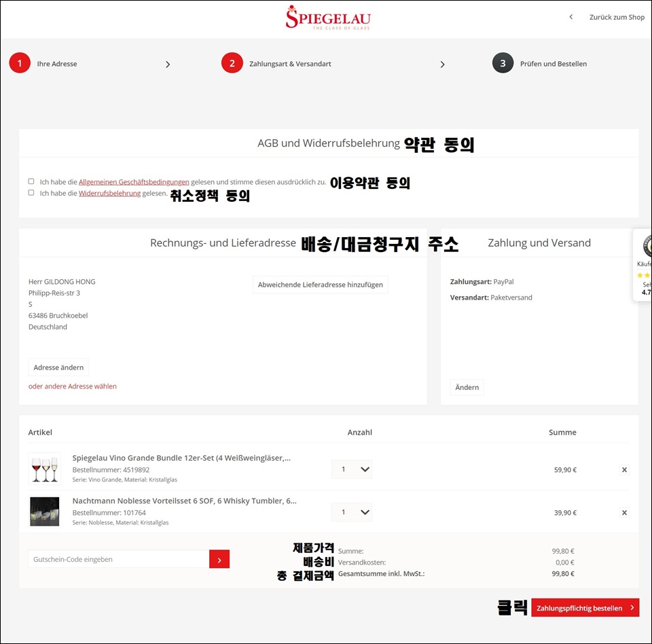Accept the Allgemeinen Geschäftsbedingungen checkbox
The height and width of the screenshot is (644, 652).
(x=31, y=181)
